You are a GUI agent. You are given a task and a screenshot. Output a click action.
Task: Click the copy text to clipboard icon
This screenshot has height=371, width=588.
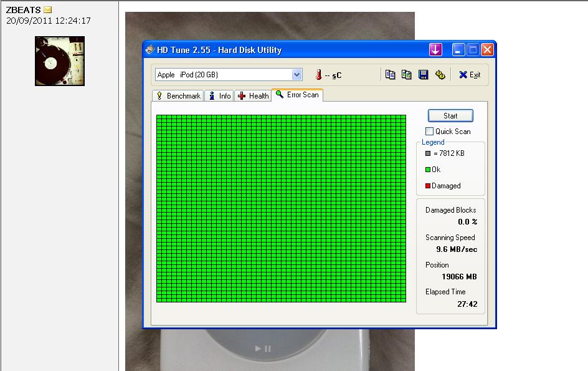click(391, 75)
